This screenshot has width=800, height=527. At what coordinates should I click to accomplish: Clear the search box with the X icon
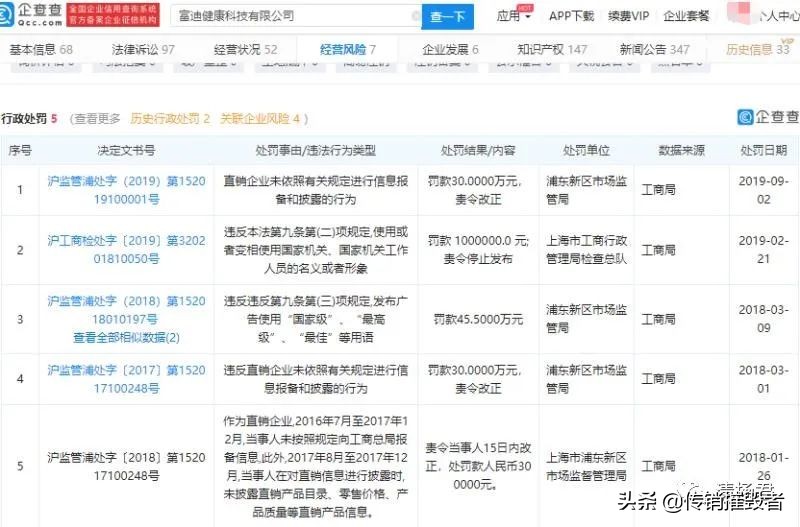click(x=416, y=16)
